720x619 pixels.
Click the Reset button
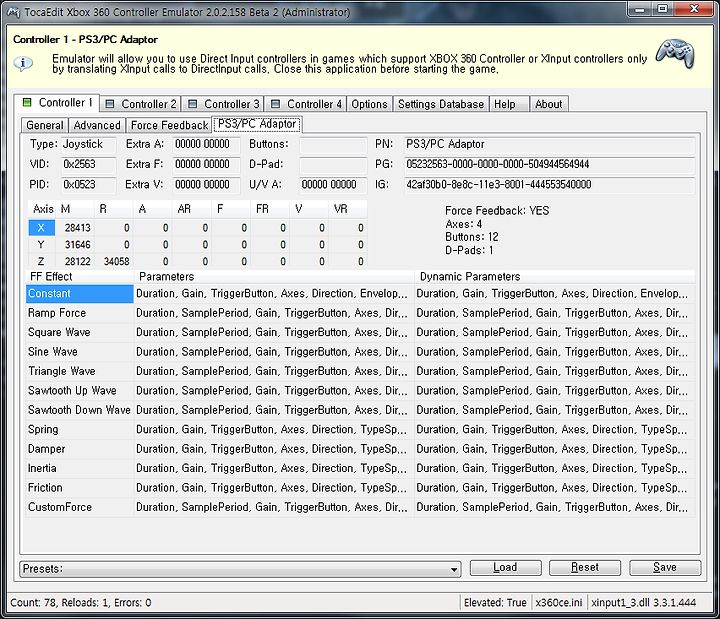tap(585, 568)
